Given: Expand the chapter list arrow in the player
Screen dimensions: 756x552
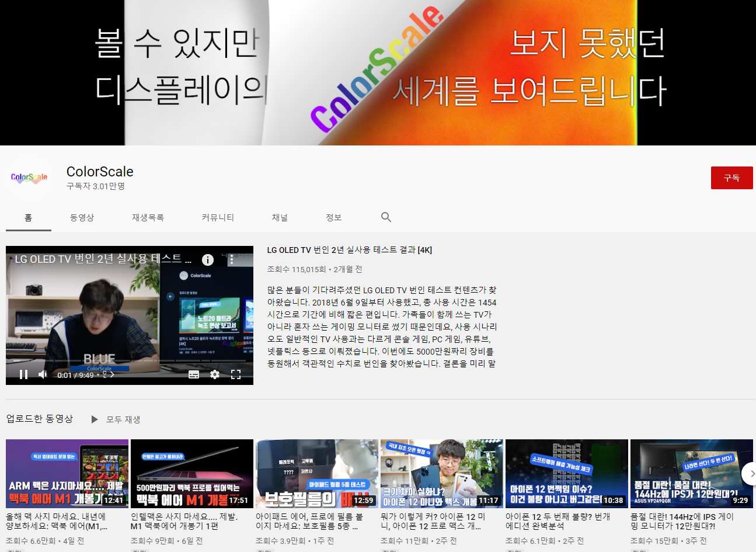Looking at the screenshot, I should [x=112, y=375].
